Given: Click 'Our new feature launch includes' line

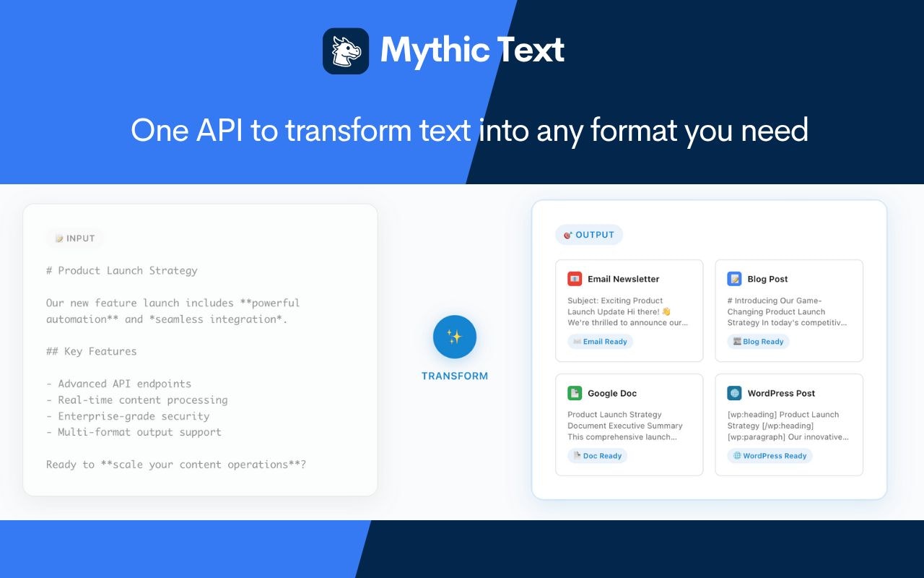Looking at the screenshot, I should point(173,303).
